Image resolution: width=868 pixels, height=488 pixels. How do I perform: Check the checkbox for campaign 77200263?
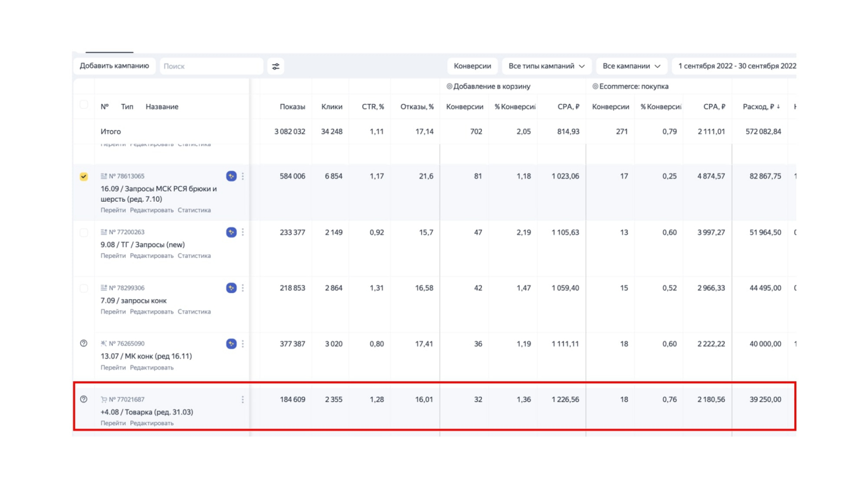[x=84, y=233]
